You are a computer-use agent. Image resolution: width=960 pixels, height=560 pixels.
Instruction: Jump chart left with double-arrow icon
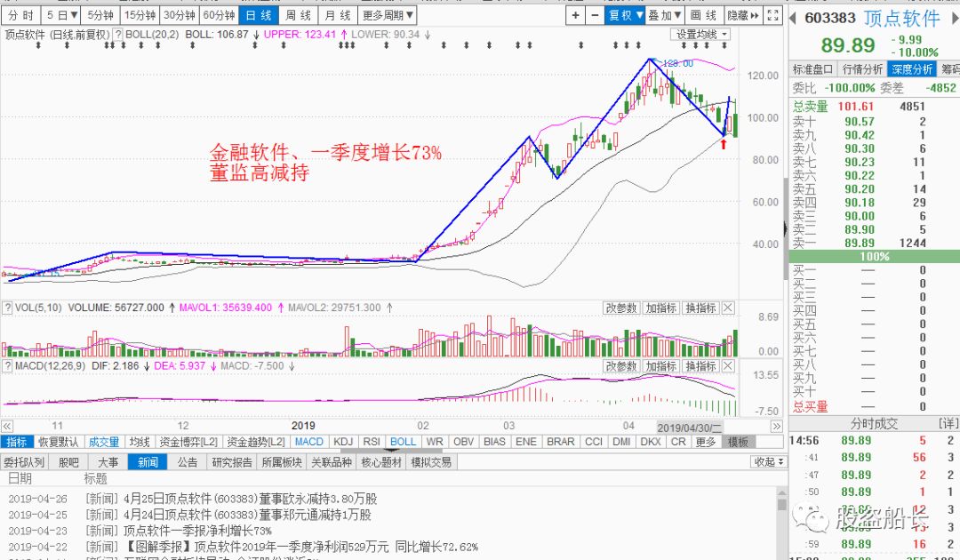tap(7, 426)
